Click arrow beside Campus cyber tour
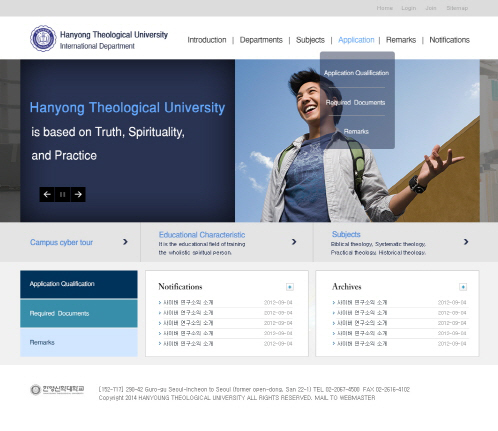 [125, 242]
